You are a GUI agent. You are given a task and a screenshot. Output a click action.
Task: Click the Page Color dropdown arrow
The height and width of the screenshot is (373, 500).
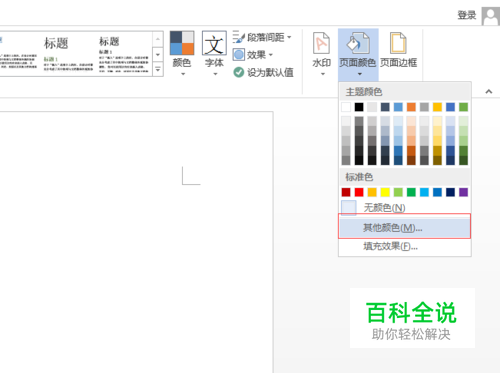(x=359, y=74)
